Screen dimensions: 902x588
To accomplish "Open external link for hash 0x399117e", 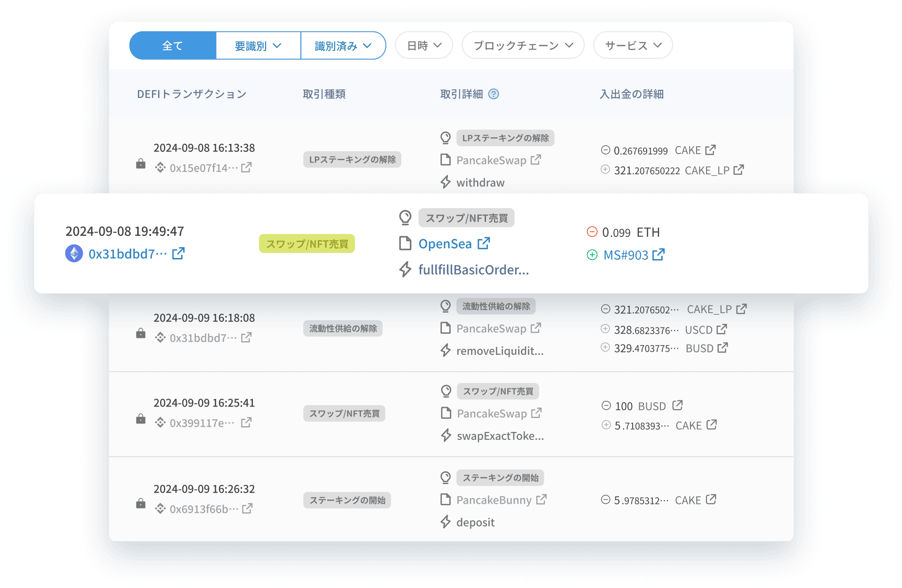I will click(x=246, y=423).
